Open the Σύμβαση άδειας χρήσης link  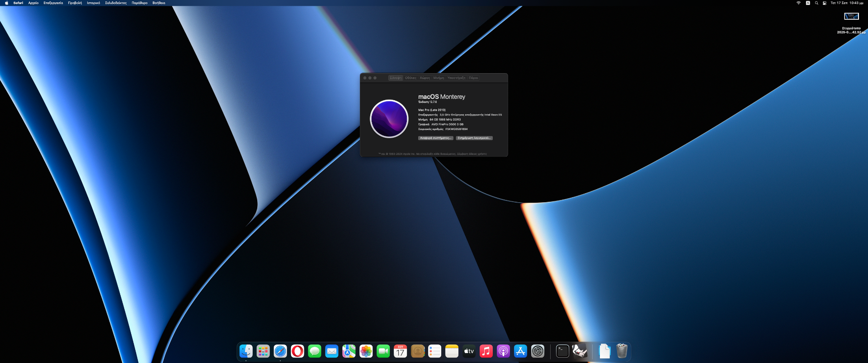point(472,154)
